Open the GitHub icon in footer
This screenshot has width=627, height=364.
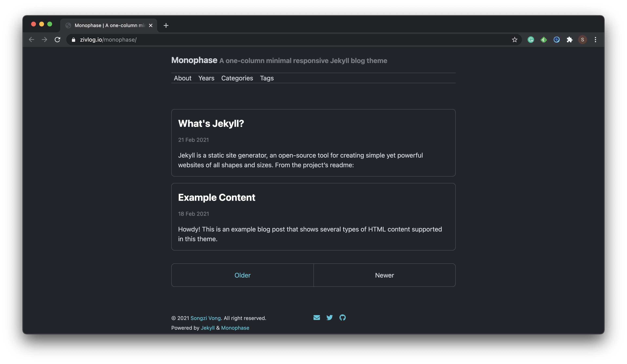pyautogui.click(x=342, y=318)
